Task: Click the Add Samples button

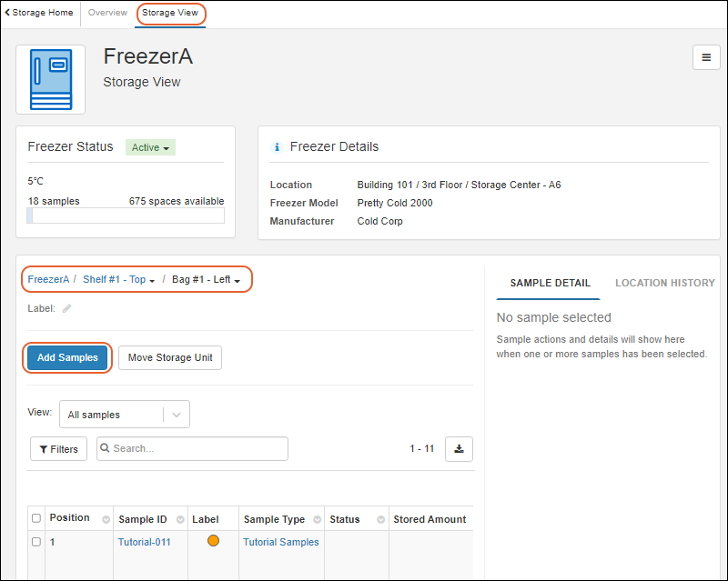Action: pos(67,357)
